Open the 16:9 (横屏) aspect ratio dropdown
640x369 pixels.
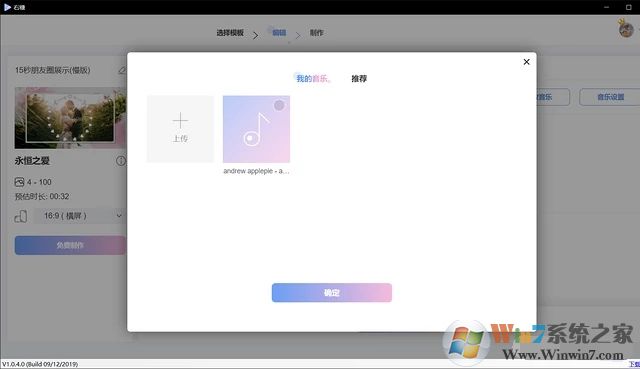80,216
